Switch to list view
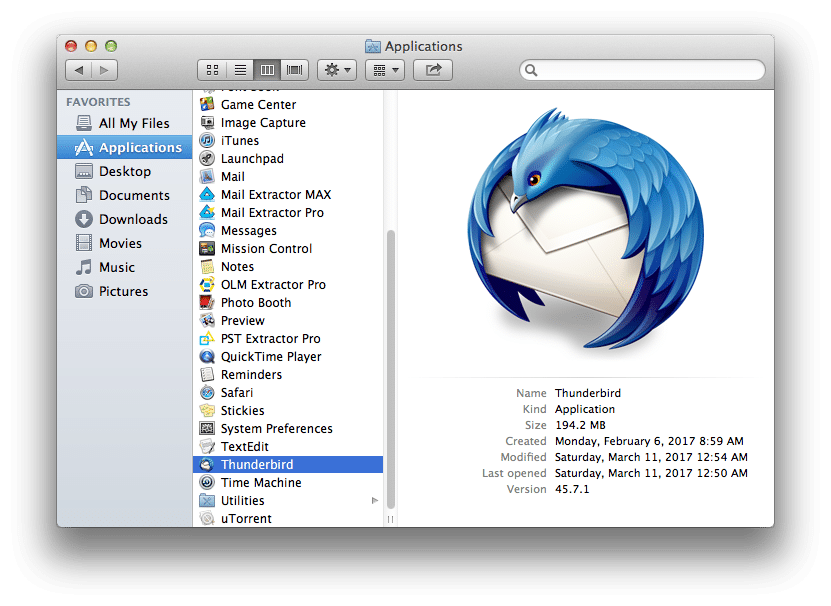The height and width of the screenshot is (606, 831). (239, 69)
